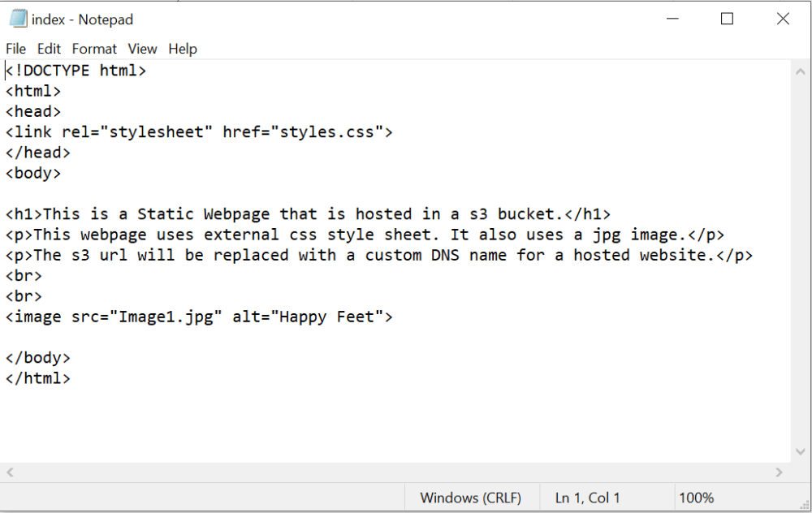This screenshot has width=812, height=513.
Task: Click the horizontal scrollbar left arrow
Action: (x=11, y=472)
